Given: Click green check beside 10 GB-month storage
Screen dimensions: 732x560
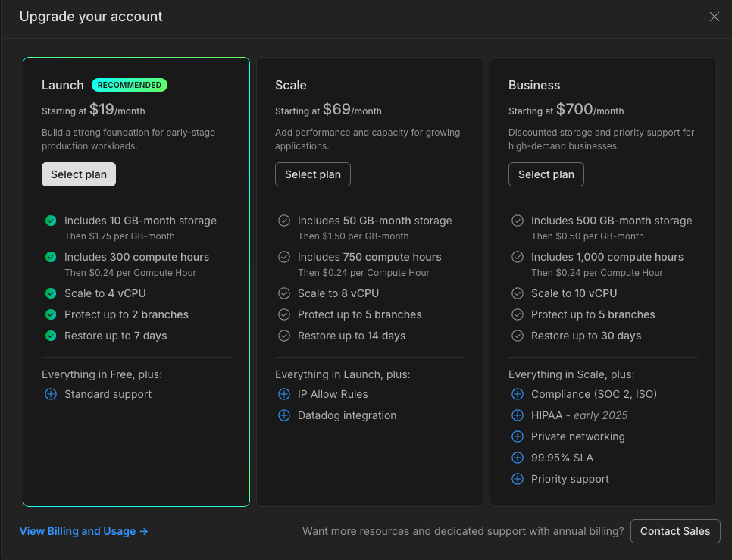Looking at the screenshot, I should (x=51, y=221).
